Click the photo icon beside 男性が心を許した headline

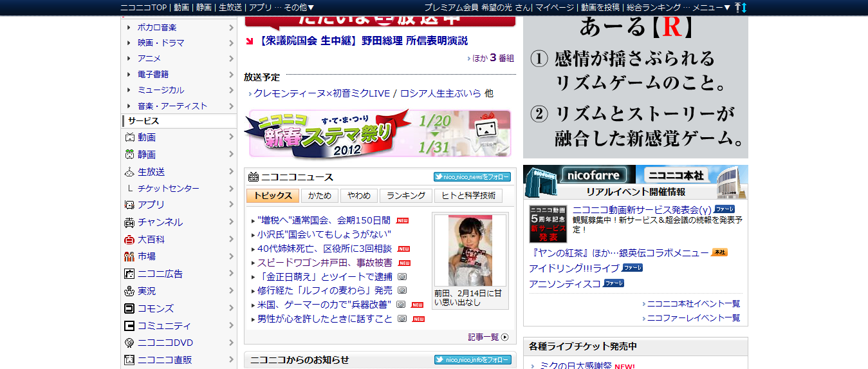(402, 319)
